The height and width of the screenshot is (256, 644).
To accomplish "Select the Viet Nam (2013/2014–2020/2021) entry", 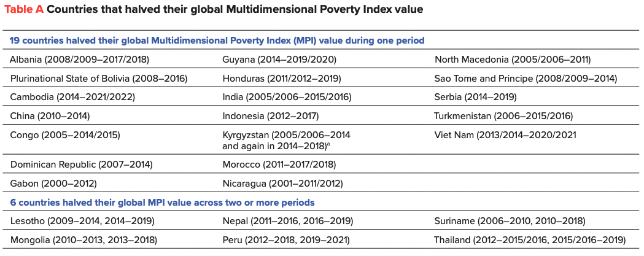I will click(505, 134).
